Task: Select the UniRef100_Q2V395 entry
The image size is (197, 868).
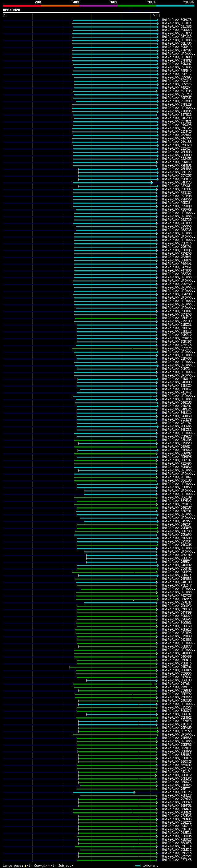Action: click(176, 78)
